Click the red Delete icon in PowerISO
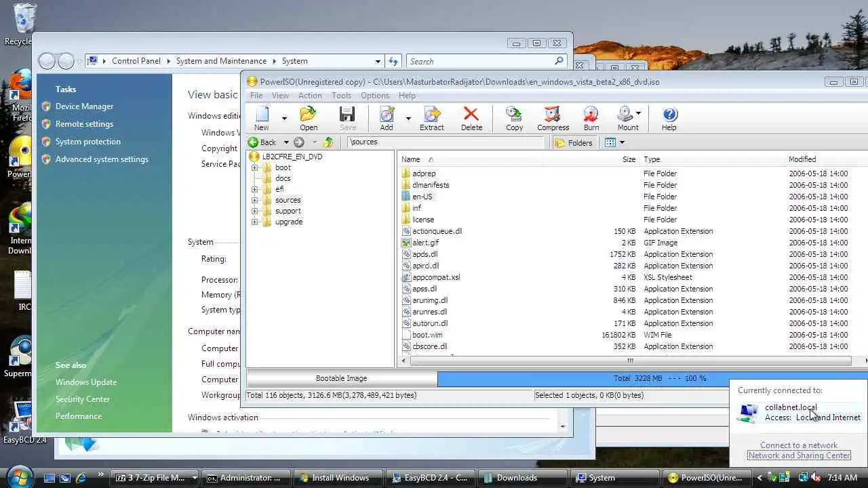This screenshot has width=868, height=488. [x=471, y=114]
